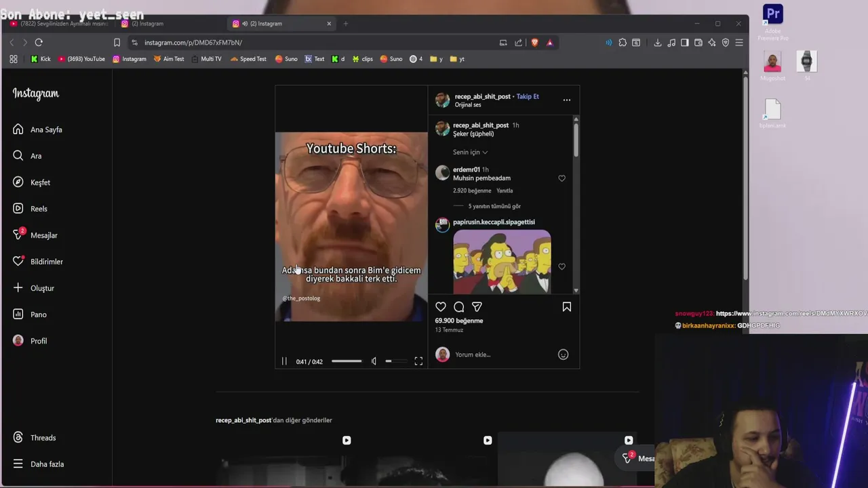868x488 pixels.
Task: Click the 69.900 beğenme likes count
Action: [459, 321]
